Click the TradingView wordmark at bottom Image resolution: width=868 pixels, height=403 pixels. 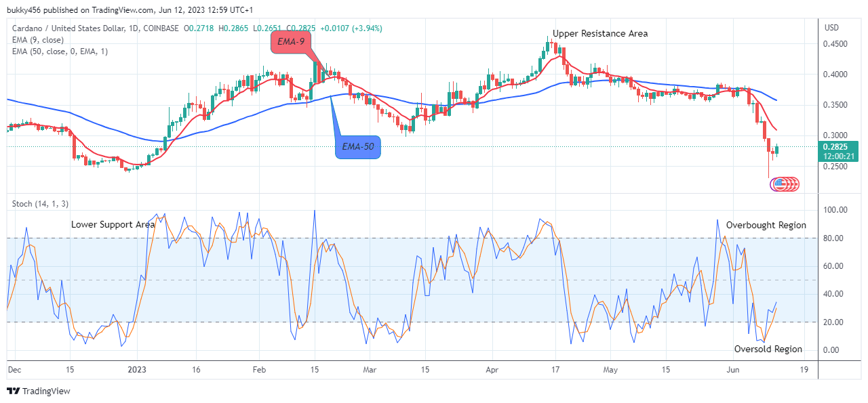(x=46, y=391)
